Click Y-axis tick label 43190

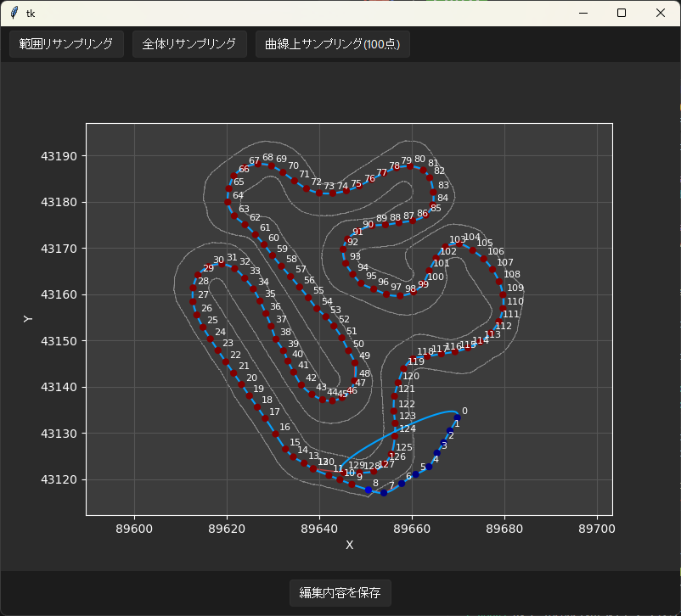click(59, 156)
